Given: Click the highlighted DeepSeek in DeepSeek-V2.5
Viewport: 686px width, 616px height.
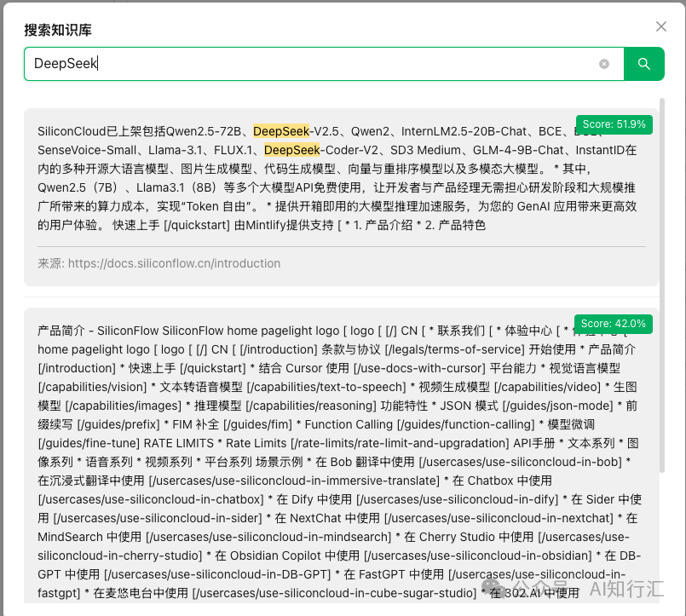Looking at the screenshot, I should (x=281, y=131).
